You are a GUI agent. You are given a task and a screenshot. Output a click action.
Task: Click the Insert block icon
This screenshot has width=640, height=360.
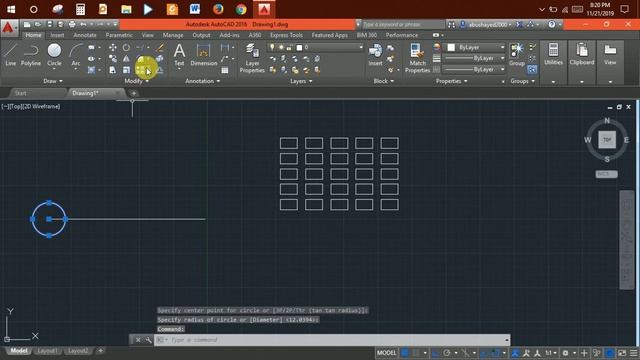click(375, 55)
